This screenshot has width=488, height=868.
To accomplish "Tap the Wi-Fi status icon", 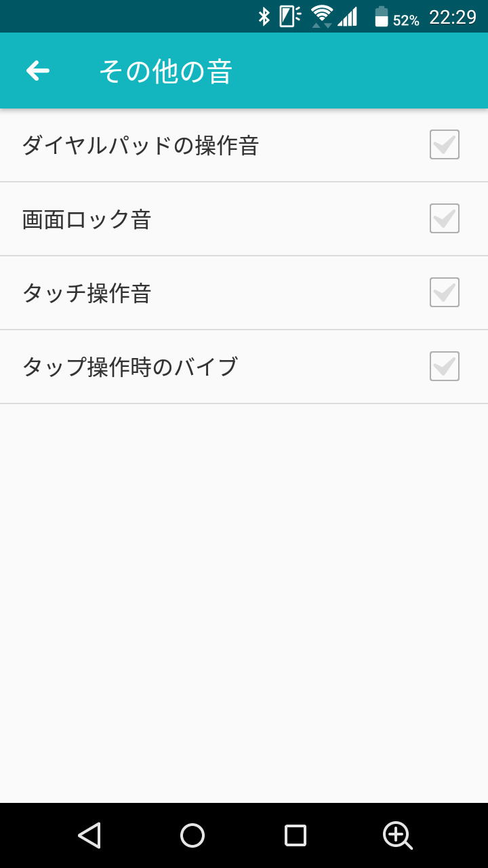I will 322,16.
